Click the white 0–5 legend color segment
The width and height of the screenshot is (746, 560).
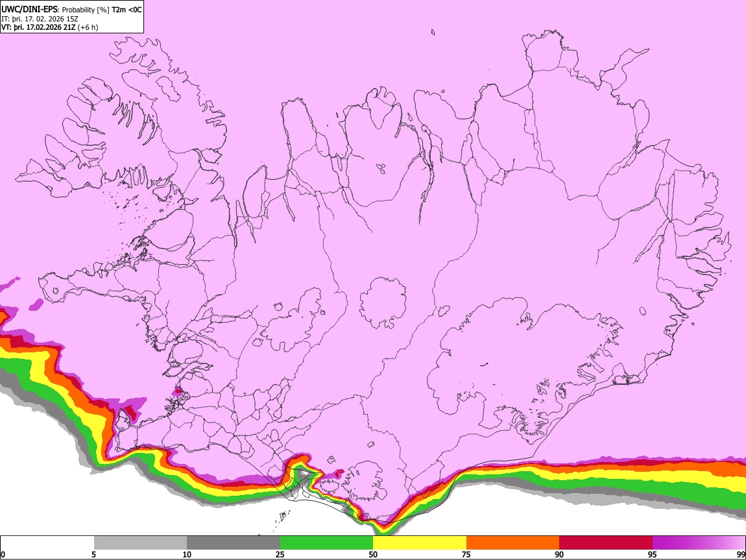tap(47, 543)
